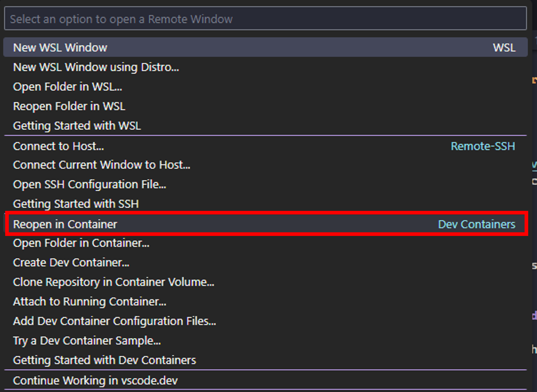Choose Open Folder in Container...

pos(265,243)
